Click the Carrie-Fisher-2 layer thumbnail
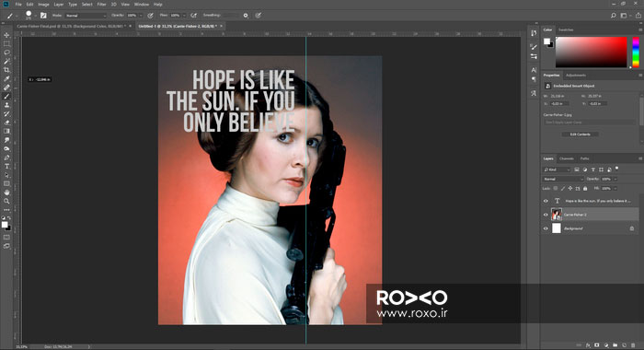Screen dimensions: 644x350 point(557,215)
